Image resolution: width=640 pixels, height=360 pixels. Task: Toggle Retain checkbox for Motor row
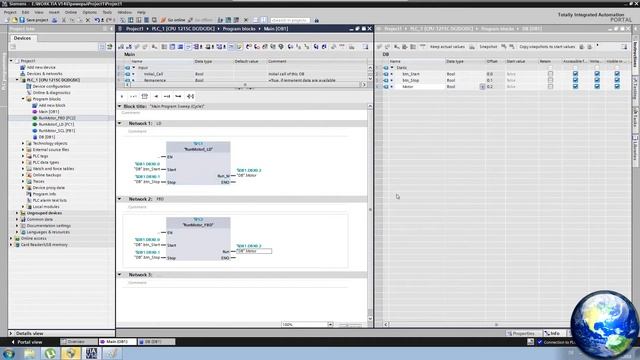tap(550, 87)
